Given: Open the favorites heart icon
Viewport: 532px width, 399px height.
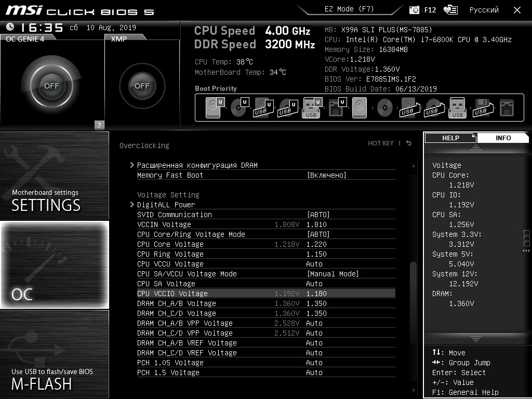Looking at the screenshot, I should [450, 10].
